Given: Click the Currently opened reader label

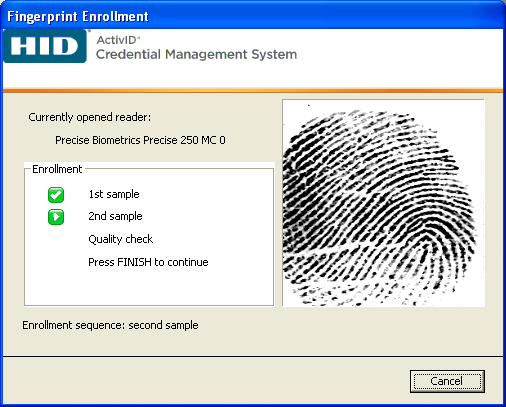Looking at the screenshot, I should (90, 117).
